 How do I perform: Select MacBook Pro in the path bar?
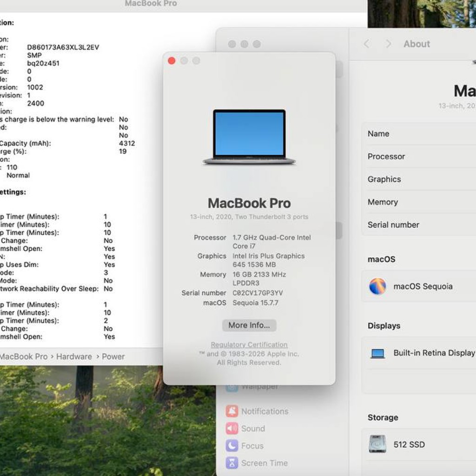click(x=24, y=357)
